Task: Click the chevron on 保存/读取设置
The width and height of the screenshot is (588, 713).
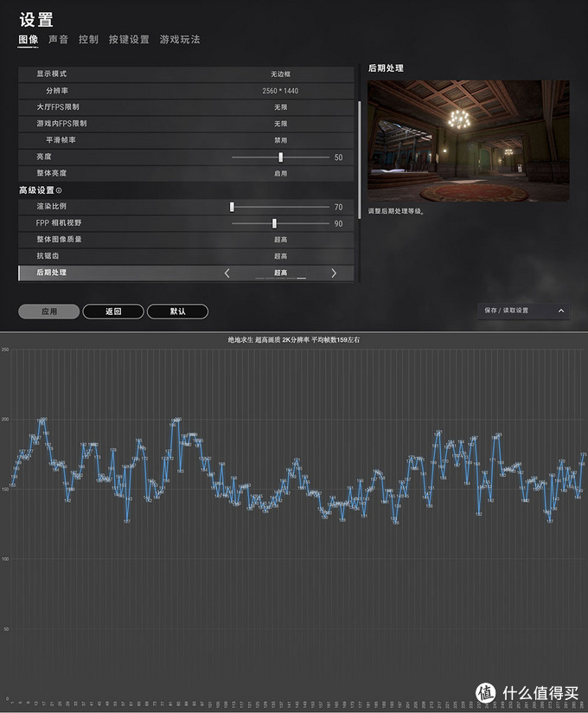Action: [x=561, y=311]
